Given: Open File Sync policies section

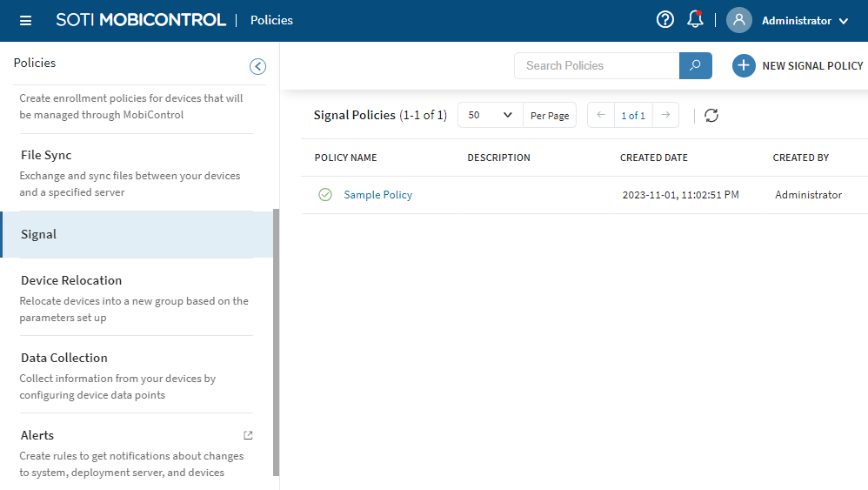Looking at the screenshot, I should coord(46,155).
